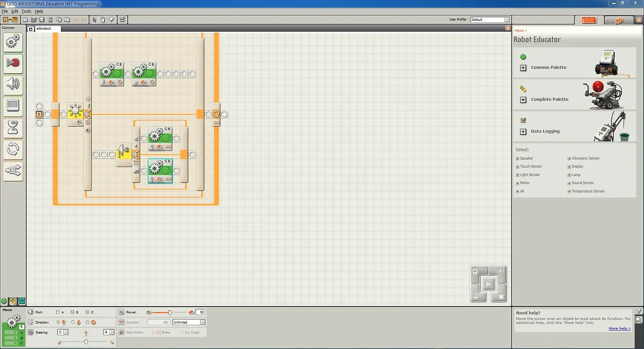The image size is (644, 349).
Task: Select the Sound block in palette
Action: tap(13, 85)
